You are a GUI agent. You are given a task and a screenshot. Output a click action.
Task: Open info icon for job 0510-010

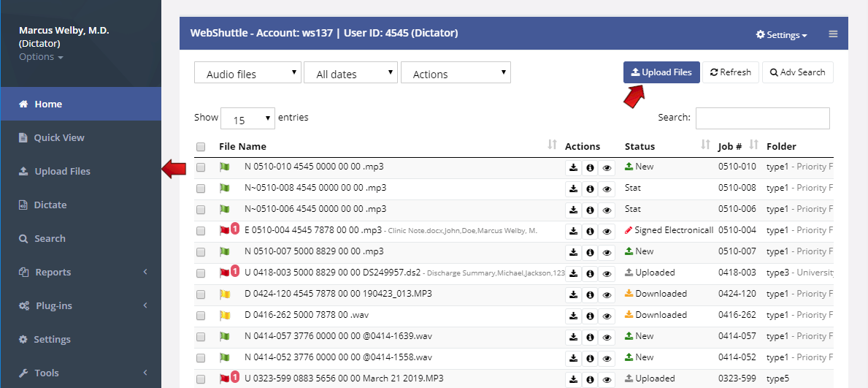point(590,168)
